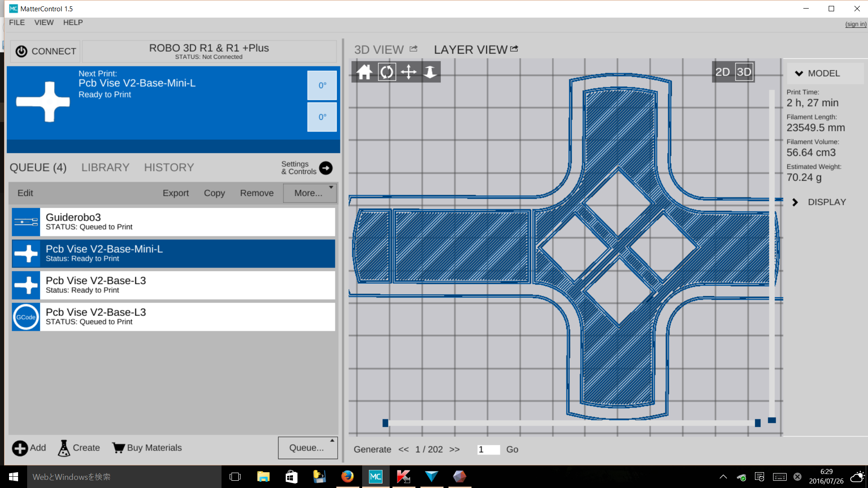Click the Edit button in queue toolbar
Screen dimensions: 868x488
(x=25, y=193)
